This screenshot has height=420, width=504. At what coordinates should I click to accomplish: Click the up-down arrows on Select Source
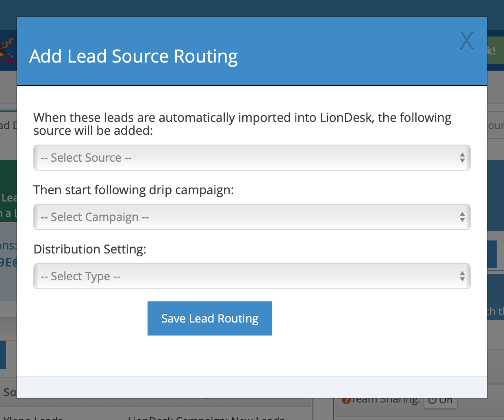(462, 158)
